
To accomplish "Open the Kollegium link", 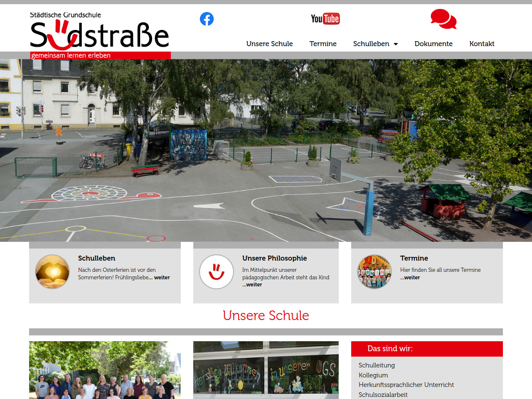I will [x=373, y=375].
